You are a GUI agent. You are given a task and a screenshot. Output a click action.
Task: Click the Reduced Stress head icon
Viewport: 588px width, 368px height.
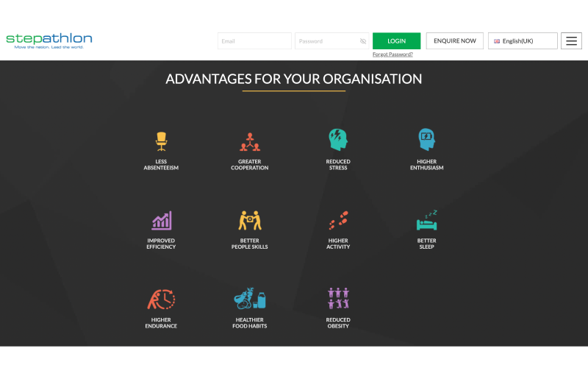[x=338, y=140]
